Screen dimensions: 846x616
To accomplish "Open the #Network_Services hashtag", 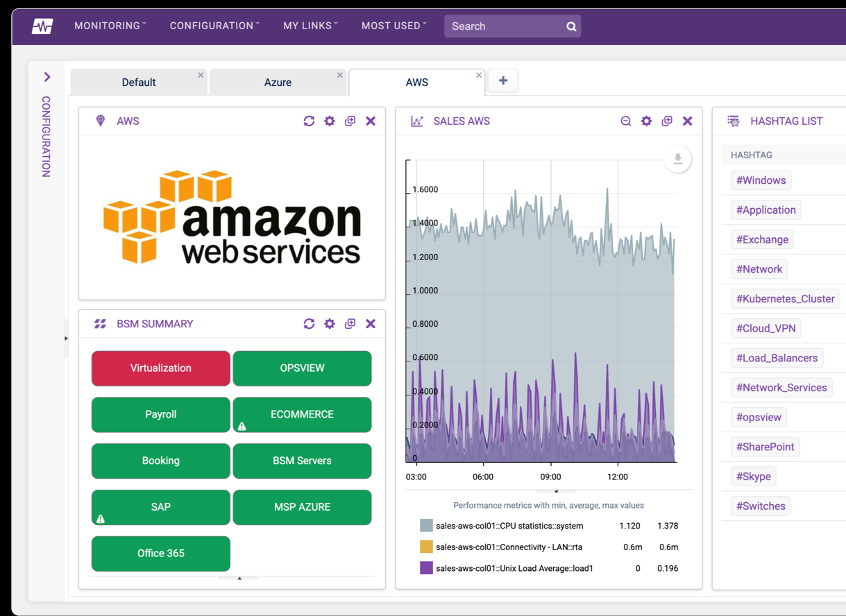I will (x=781, y=388).
